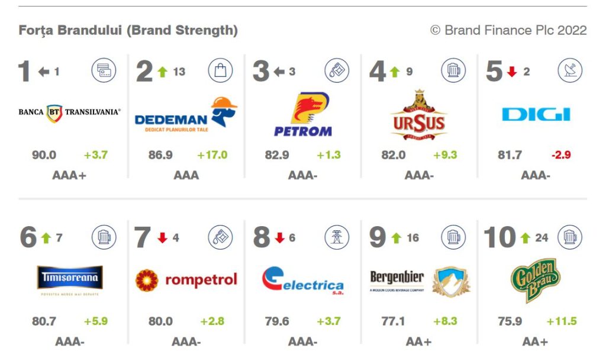Click the beer mug icon beside rank 9

click(x=453, y=237)
